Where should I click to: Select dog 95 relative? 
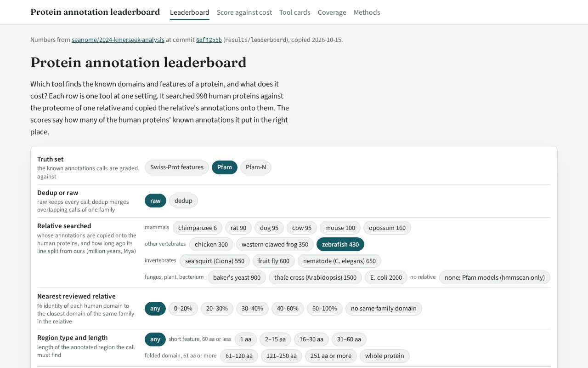click(x=269, y=228)
